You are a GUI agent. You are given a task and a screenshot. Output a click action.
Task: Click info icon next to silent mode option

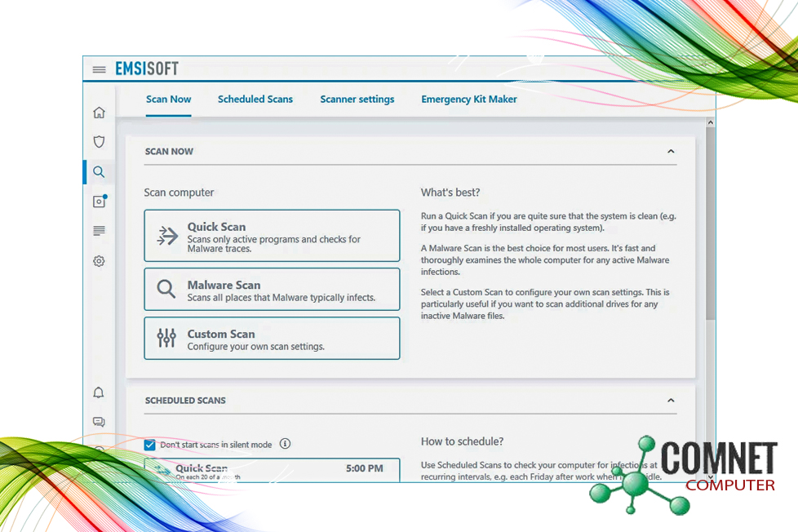(x=285, y=444)
